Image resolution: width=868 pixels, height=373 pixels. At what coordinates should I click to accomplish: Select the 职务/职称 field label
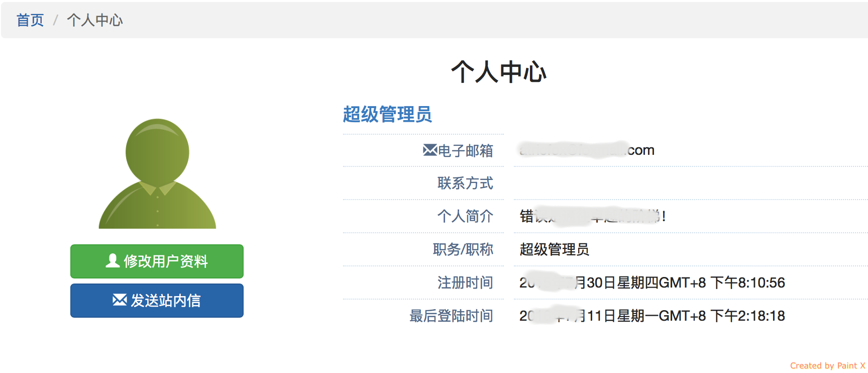pyautogui.click(x=463, y=249)
